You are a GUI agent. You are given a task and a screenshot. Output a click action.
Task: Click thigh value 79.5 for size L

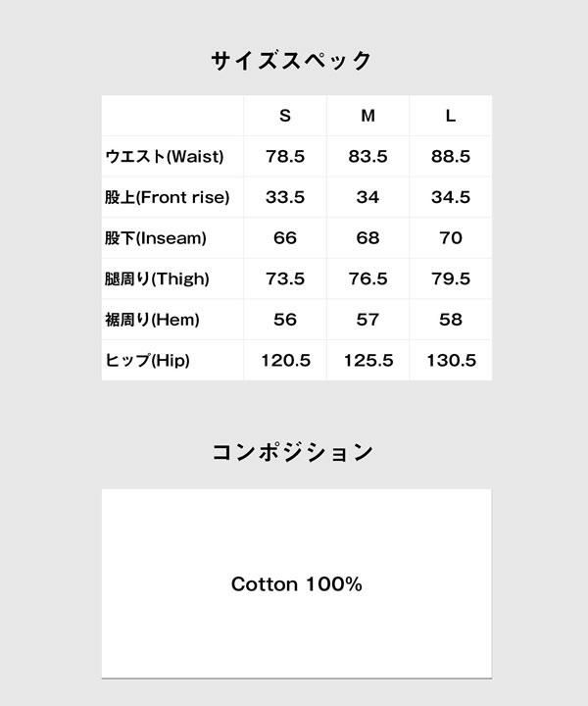(451, 279)
